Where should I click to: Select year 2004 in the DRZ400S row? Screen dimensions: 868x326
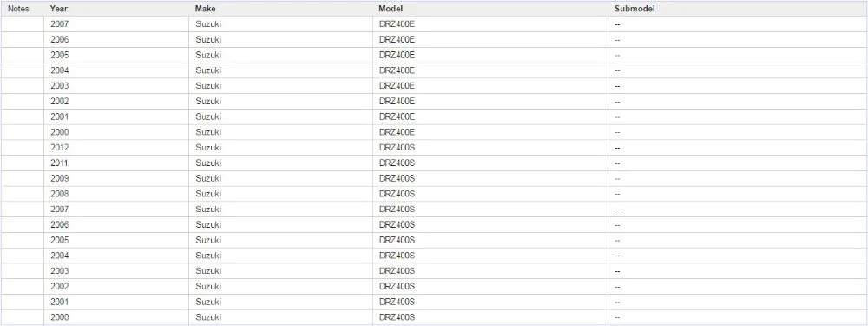coord(59,256)
